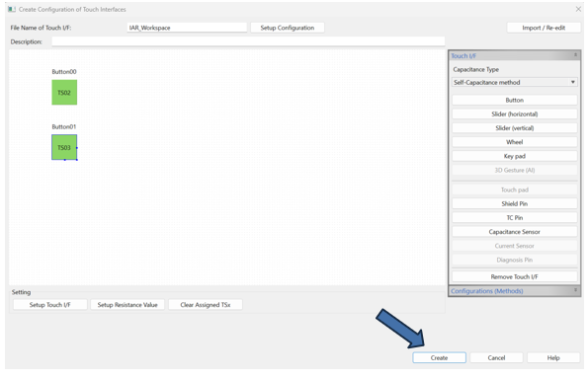Add a Slider (horizontal) interface
The width and height of the screenshot is (588, 379).
coord(514,114)
